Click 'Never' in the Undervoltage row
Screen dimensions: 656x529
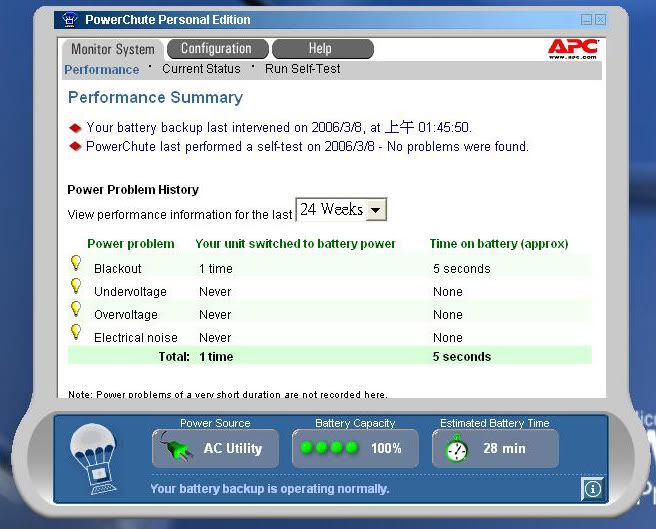tap(215, 292)
